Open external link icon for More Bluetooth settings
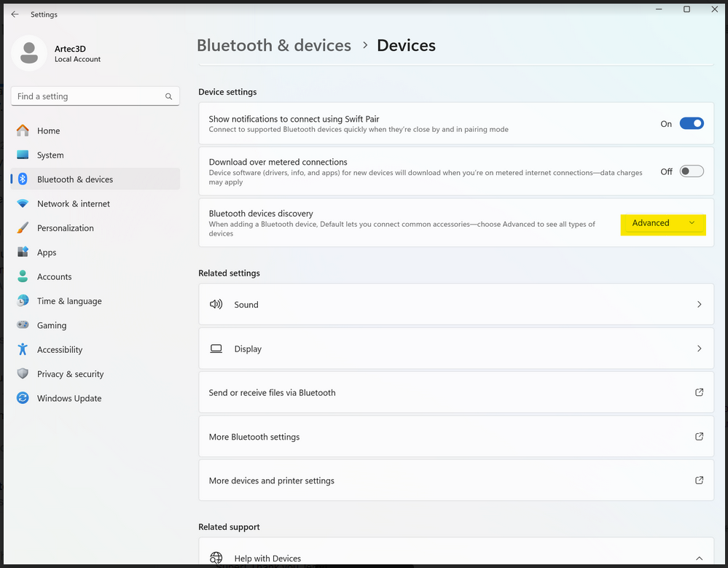 [x=699, y=437]
